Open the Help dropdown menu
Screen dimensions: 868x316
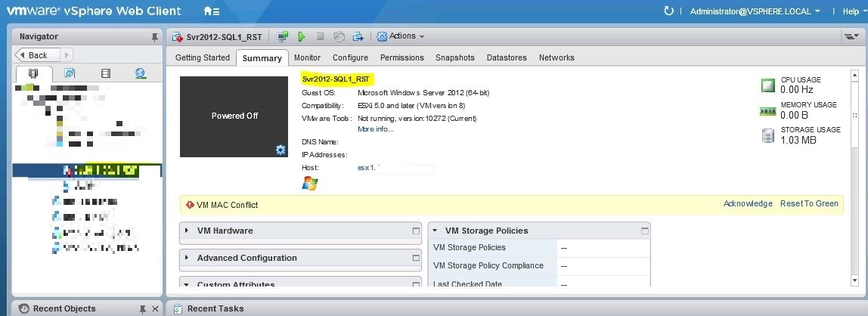point(854,11)
